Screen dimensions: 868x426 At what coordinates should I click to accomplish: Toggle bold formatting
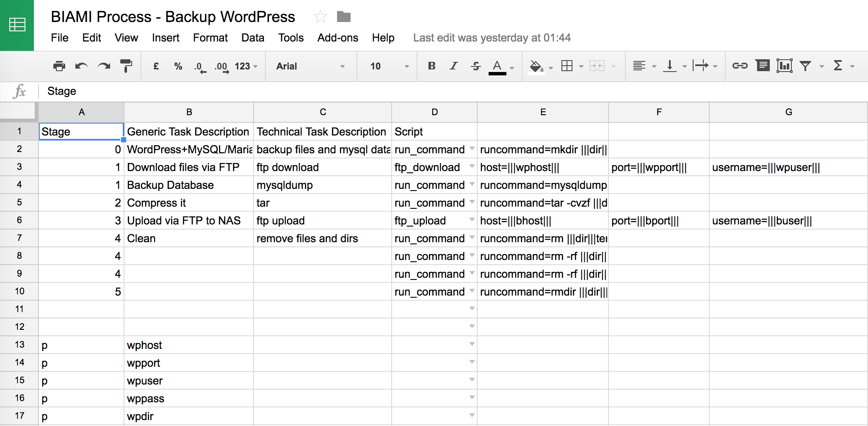[431, 66]
